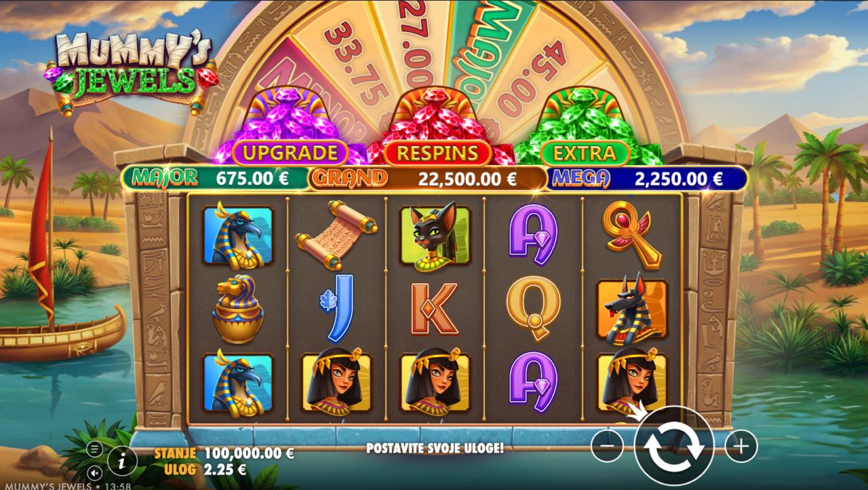
Task: Select the MEGA 2,250.00 € jackpot display
Action: tap(646, 178)
